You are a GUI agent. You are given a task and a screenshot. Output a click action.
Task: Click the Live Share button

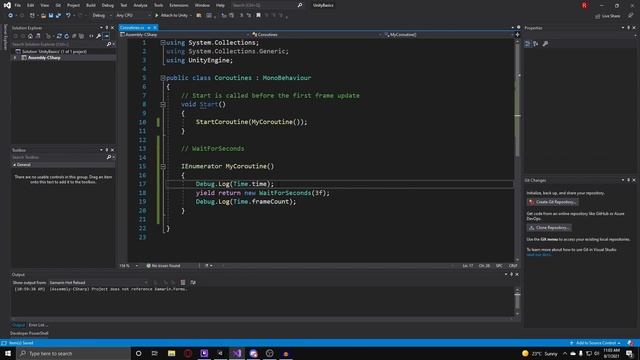click(x=608, y=16)
